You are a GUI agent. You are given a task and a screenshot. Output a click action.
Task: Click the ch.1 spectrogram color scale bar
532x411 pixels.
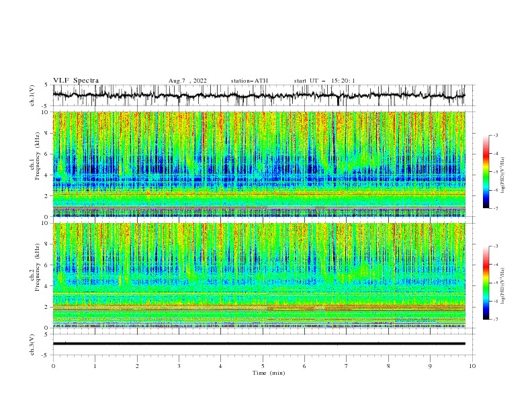click(x=486, y=172)
